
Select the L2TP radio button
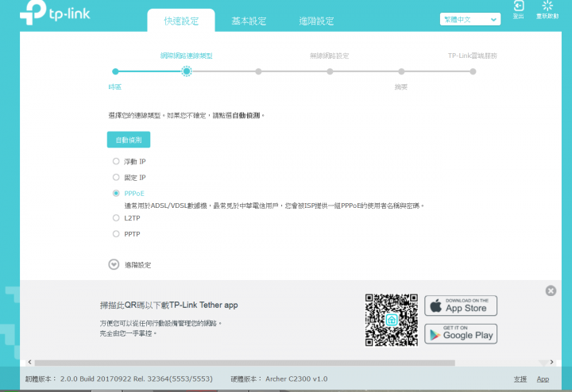tap(116, 218)
